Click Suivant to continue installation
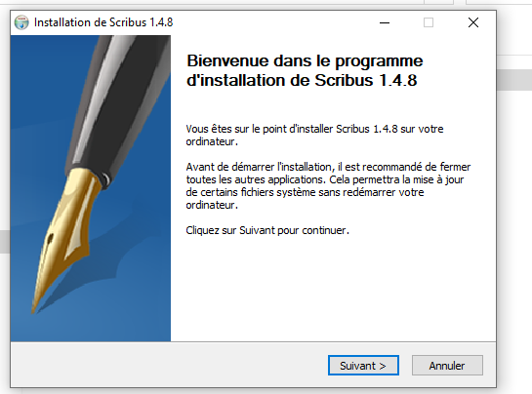Screen dimensions: 532x394 [363, 365]
